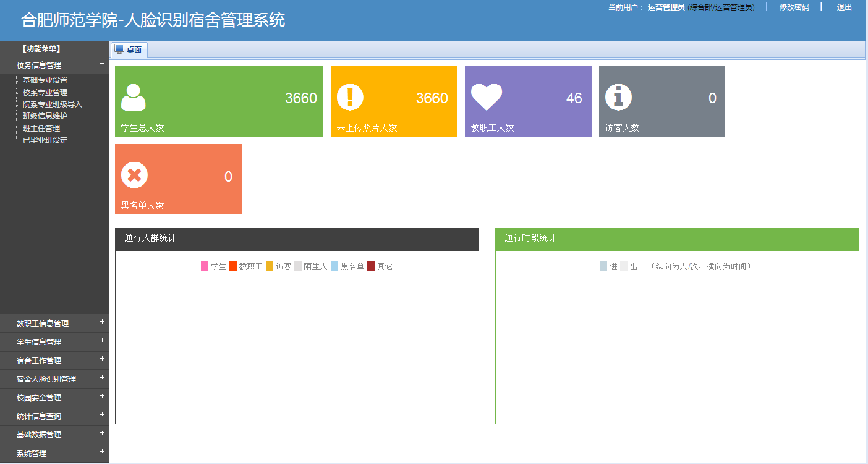
Task: Click the monitor icon on 桌面 tab
Action: coord(119,49)
